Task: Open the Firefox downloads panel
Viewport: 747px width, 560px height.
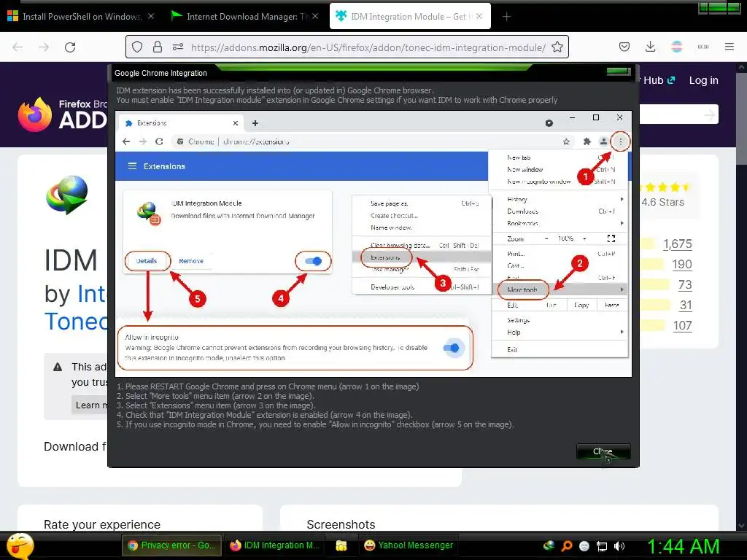Action: point(650,47)
